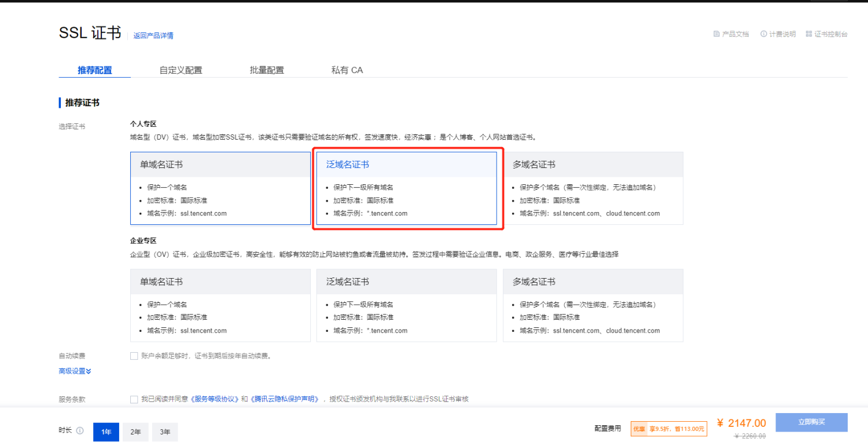Open the 腾讯云隐私保护声明 link
Screen dimensions: 868x442
(x=286, y=399)
